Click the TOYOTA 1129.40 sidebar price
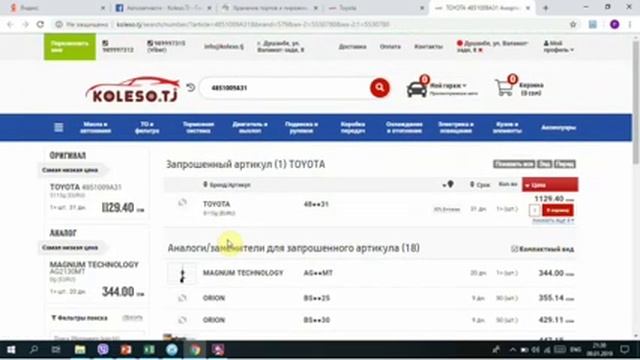Viewport: 640px width, 360px height. tap(122, 207)
